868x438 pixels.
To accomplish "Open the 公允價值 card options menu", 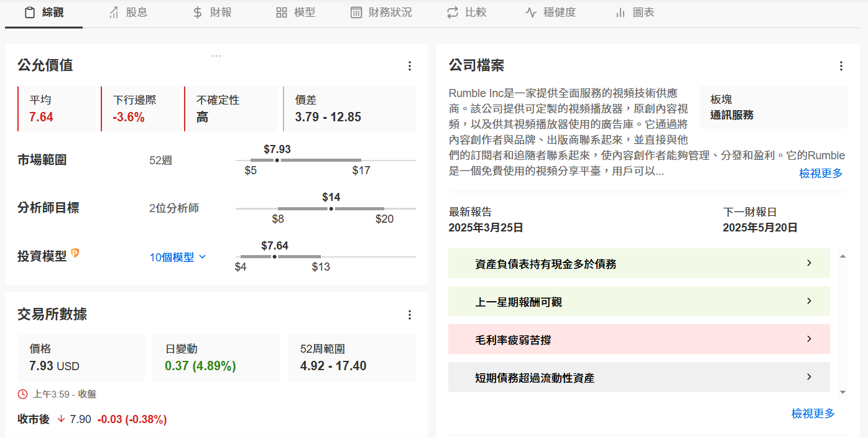I will pos(409,66).
